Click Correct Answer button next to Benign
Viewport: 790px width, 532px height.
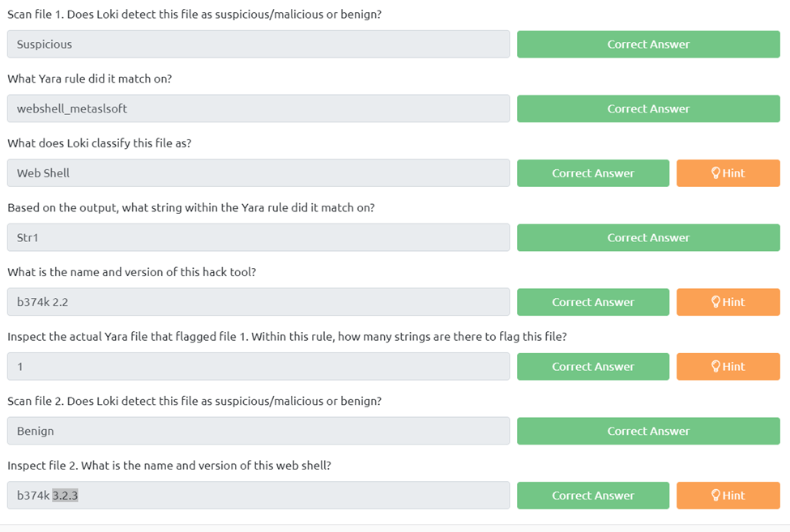point(648,431)
